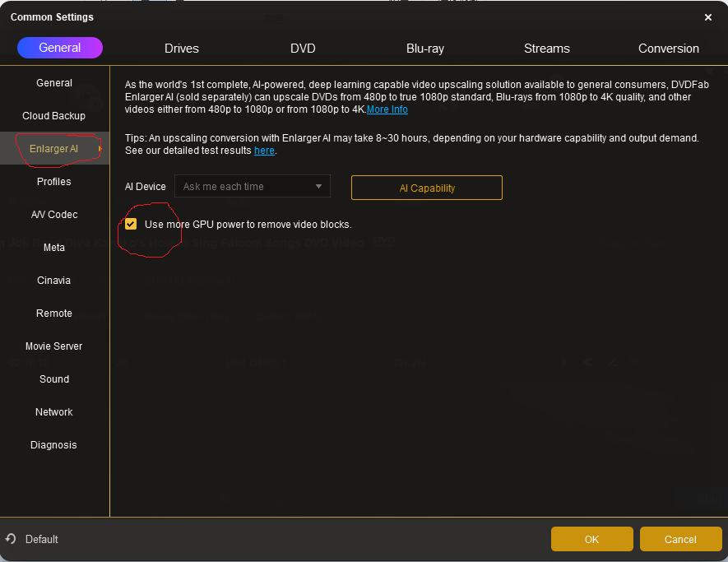Viewport: 728px width, 562px height.
Task: Open the Blu-ray tab
Action: coord(424,49)
